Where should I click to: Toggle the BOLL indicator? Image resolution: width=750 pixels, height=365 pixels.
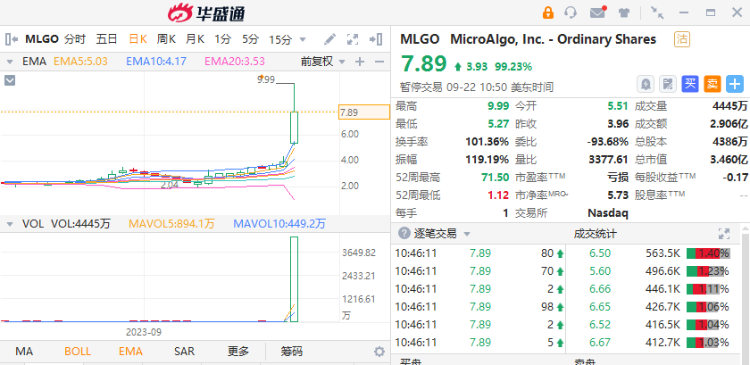[x=77, y=352]
